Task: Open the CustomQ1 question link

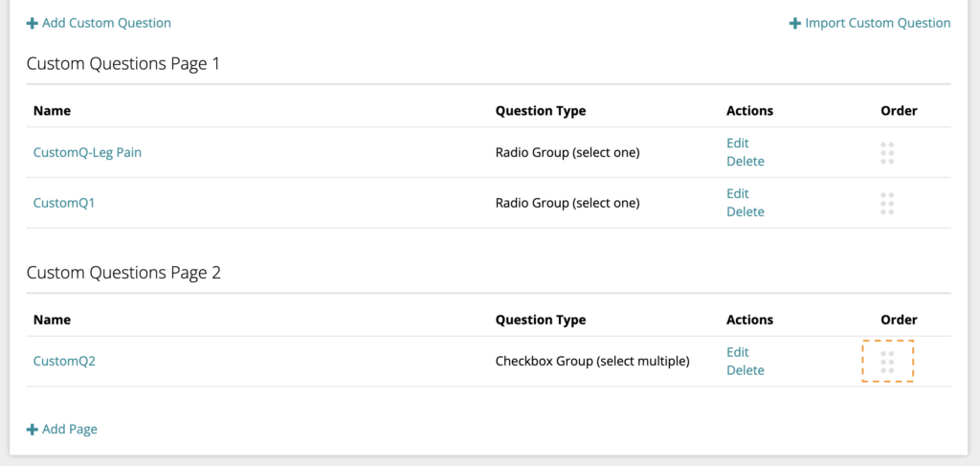Action: (x=64, y=203)
